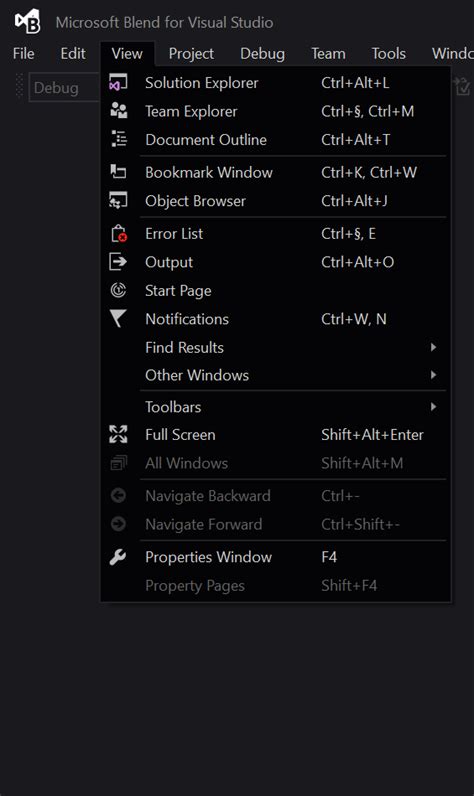Select the Properties Window entry
474x796 pixels.
[276, 557]
